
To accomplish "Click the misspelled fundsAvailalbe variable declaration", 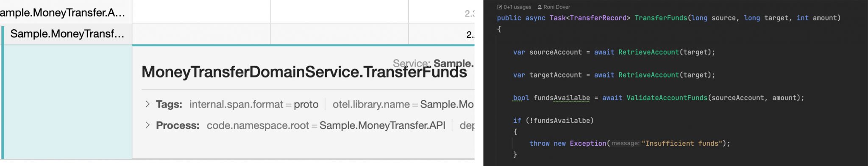I will [x=562, y=98].
